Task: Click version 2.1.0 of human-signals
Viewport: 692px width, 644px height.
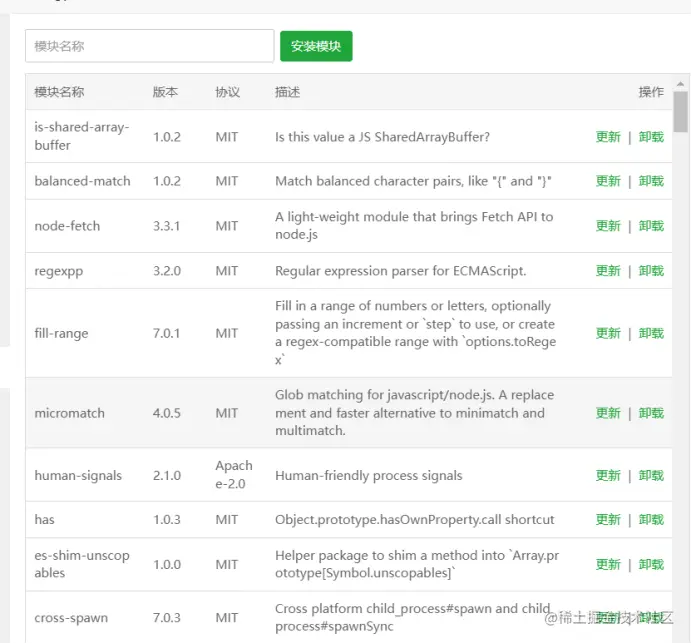Action: [x=167, y=475]
